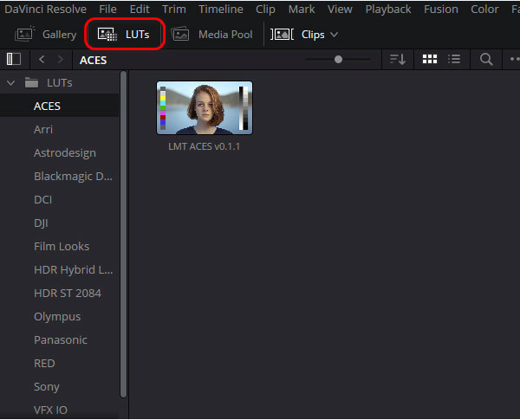Select the Panasonic folder
The image size is (520, 420).
click(59, 339)
